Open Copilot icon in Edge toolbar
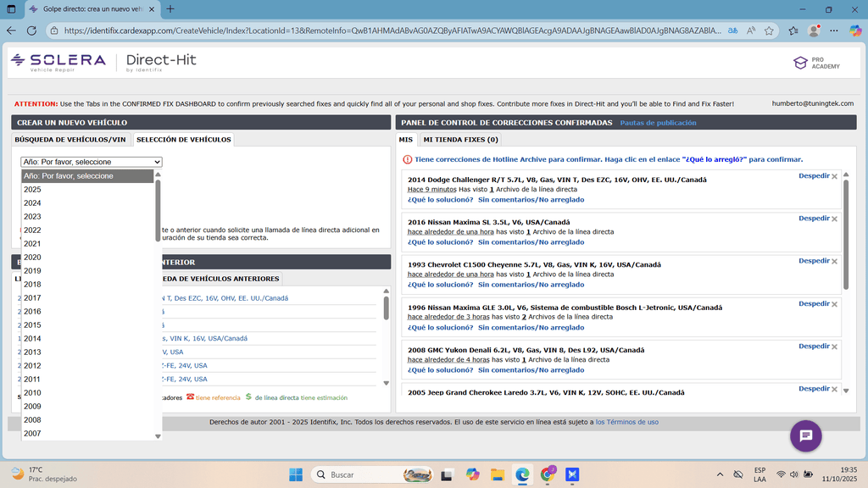The height and width of the screenshot is (488, 868). 854,30
